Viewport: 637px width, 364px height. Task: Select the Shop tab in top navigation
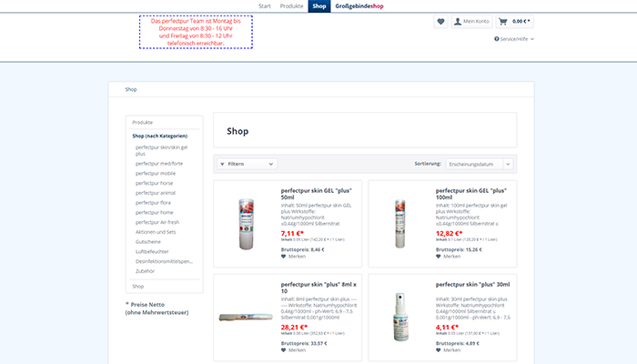point(318,6)
